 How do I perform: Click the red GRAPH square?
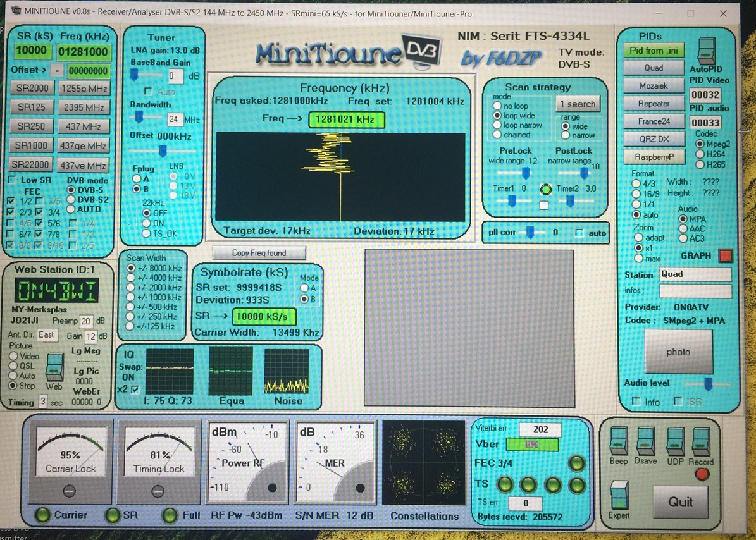(726, 255)
